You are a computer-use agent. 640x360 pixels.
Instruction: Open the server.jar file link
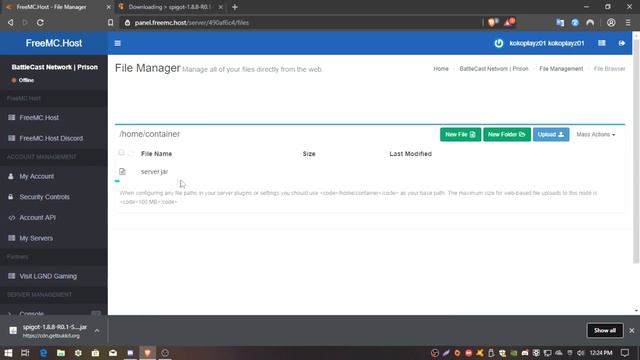click(154, 171)
